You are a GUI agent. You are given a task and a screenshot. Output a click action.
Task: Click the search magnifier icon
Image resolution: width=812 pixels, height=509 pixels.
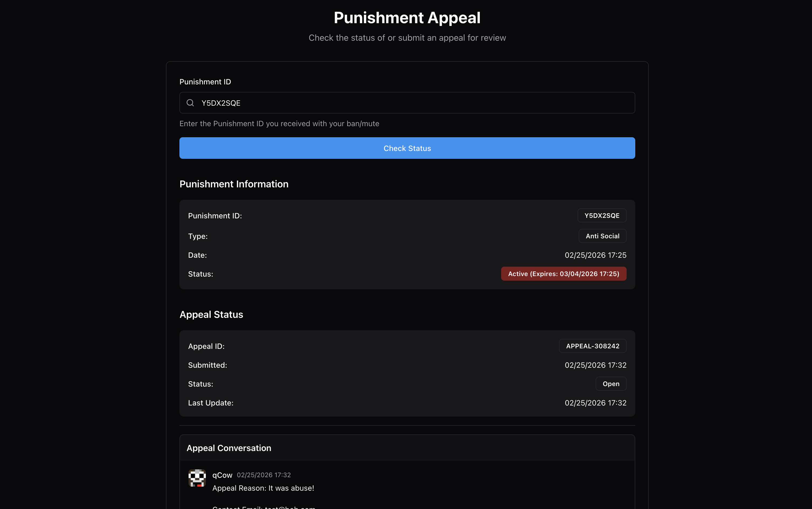pos(190,103)
